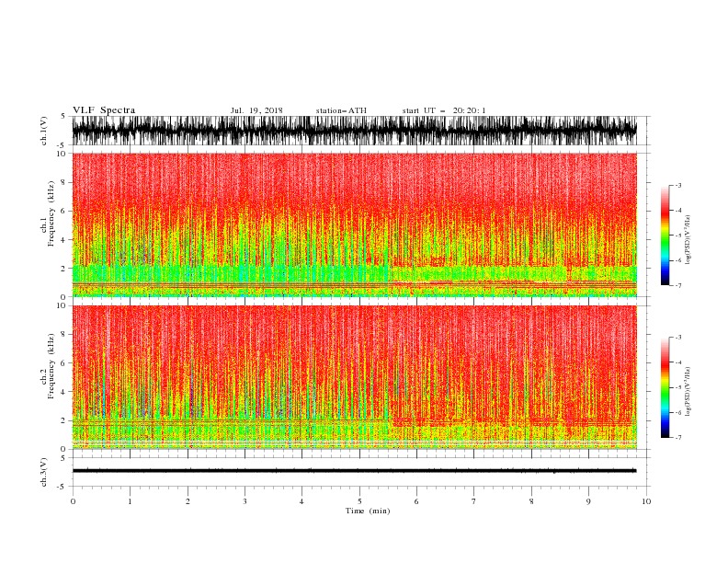
Task: Click the "2" tick on the time axis
Action: (188, 501)
